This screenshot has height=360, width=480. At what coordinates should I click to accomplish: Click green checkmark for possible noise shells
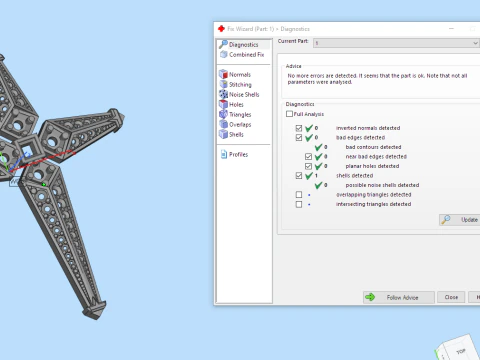319,185
